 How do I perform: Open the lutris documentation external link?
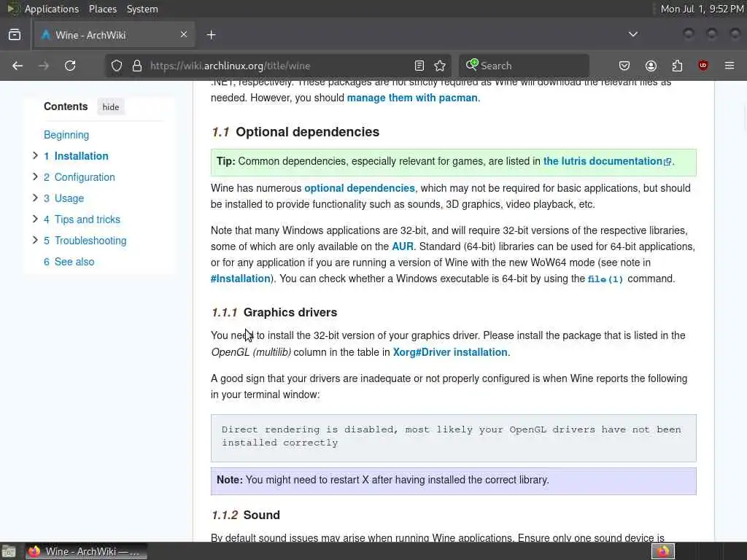pos(608,161)
